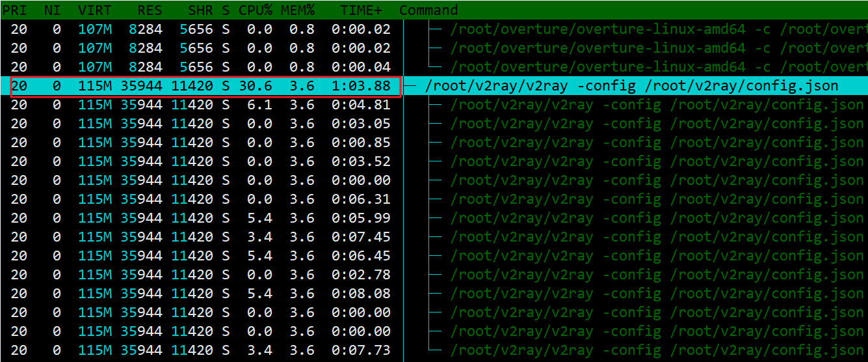Select the v2ray thread with TIME+ 0:00.85
868x362 pixels.
(434, 143)
